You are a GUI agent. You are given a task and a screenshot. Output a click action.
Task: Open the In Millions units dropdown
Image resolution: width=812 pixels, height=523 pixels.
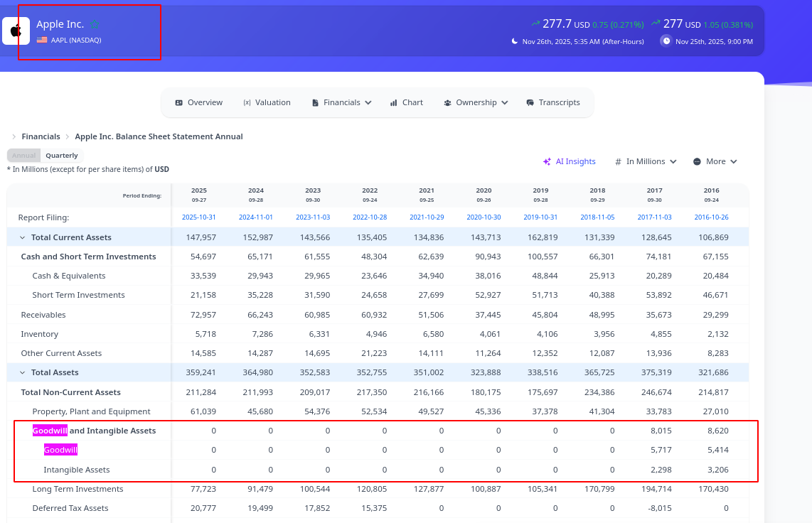(x=646, y=162)
